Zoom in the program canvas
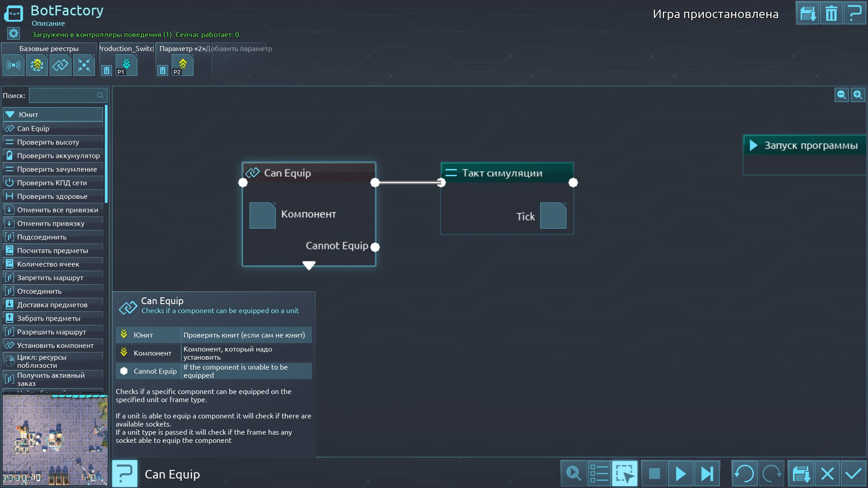This screenshot has width=868, height=488. (858, 95)
